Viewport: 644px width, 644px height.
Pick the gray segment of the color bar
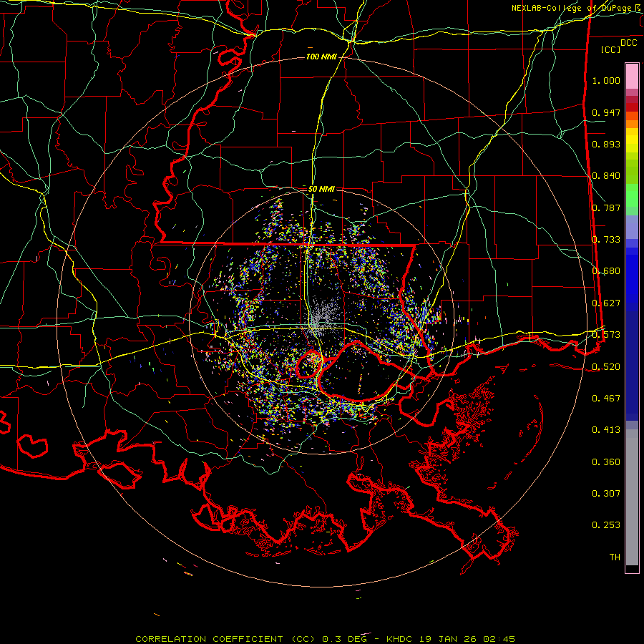coord(632,497)
